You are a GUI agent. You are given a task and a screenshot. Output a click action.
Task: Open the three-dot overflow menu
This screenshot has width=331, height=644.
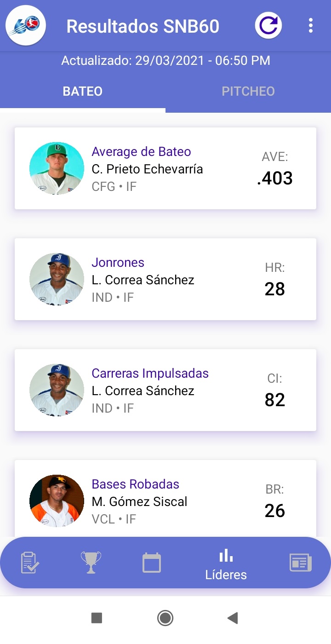311,26
